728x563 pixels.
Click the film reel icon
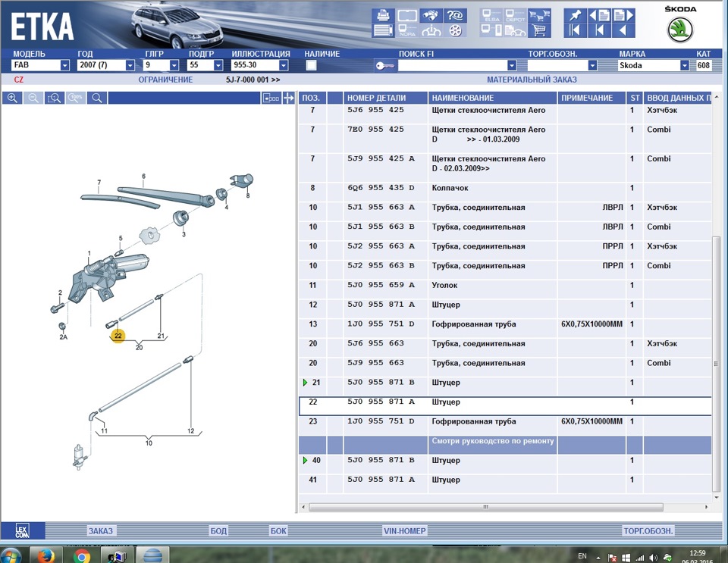[x=455, y=30]
